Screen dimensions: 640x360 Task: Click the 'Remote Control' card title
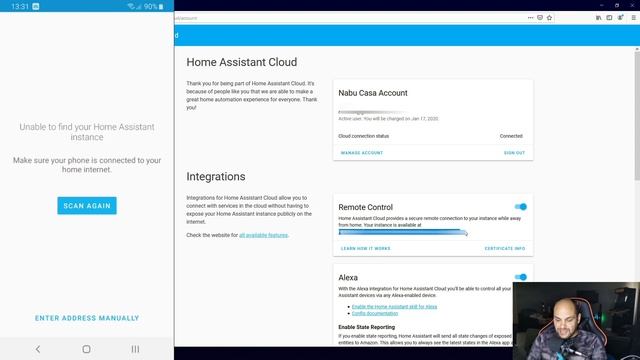(x=365, y=207)
